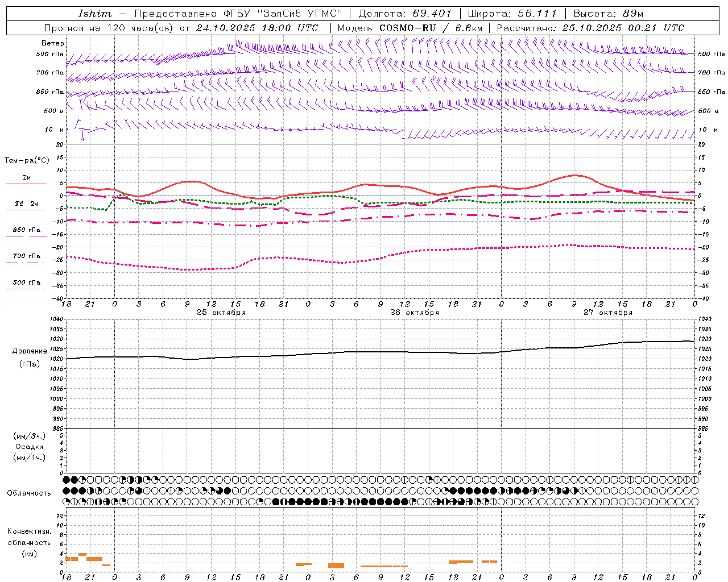This screenshot has width=728, height=582.
Task: Click the red solid "2м" legend line
Action: tap(26, 184)
